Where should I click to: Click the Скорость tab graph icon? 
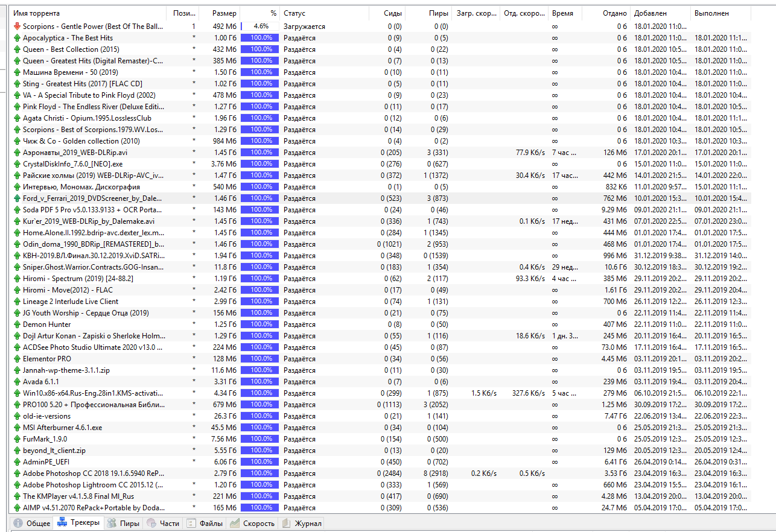(234, 524)
